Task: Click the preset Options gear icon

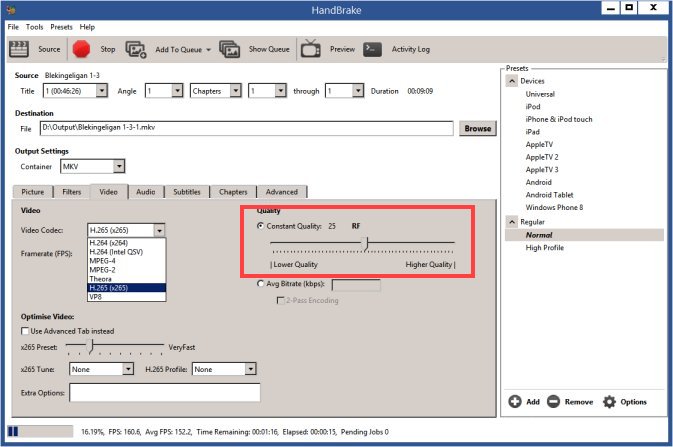Action: (609, 401)
